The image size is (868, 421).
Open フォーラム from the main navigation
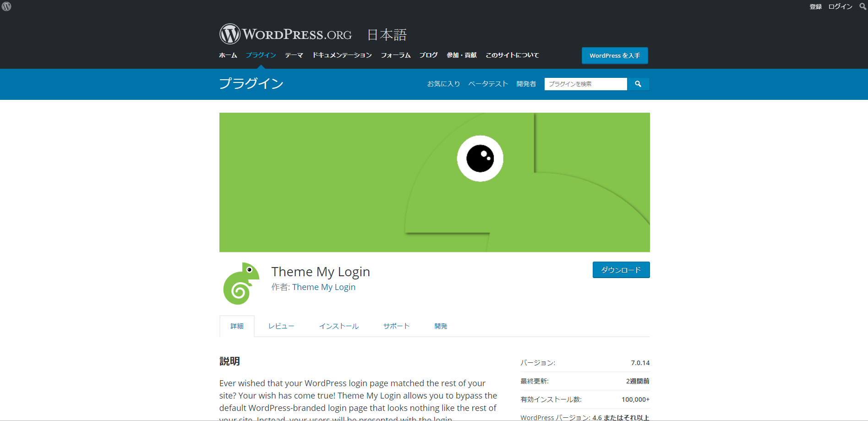(395, 55)
